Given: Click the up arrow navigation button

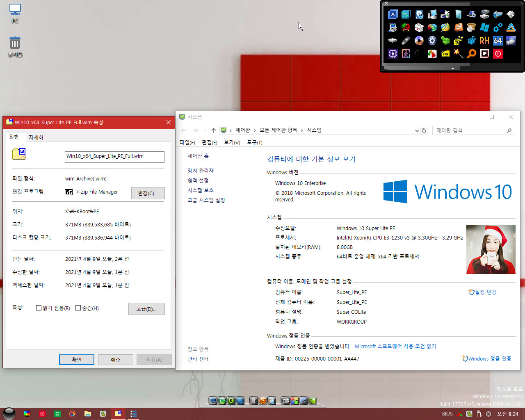Looking at the screenshot, I should 214,130.
